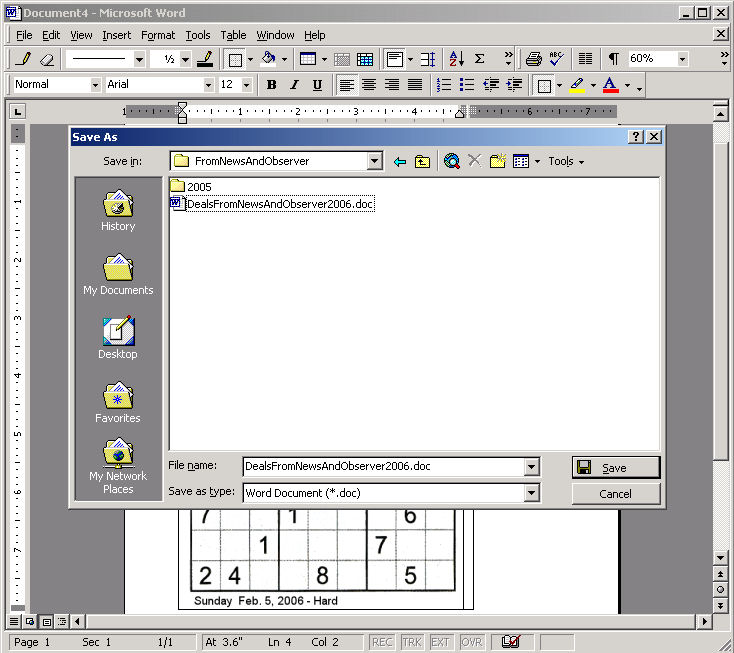734x653 pixels.
Task: Click the Insert Table icon
Action: 308,59
